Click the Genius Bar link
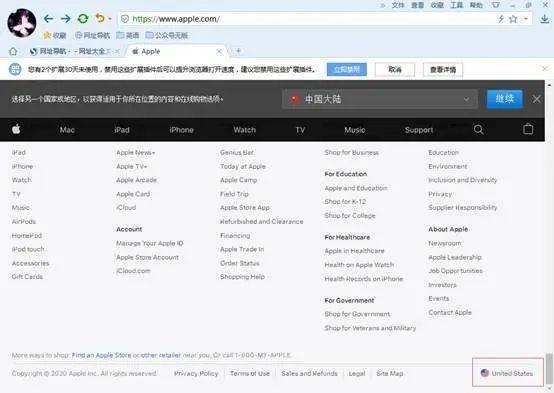The height and width of the screenshot is (393, 554). click(237, 152)
